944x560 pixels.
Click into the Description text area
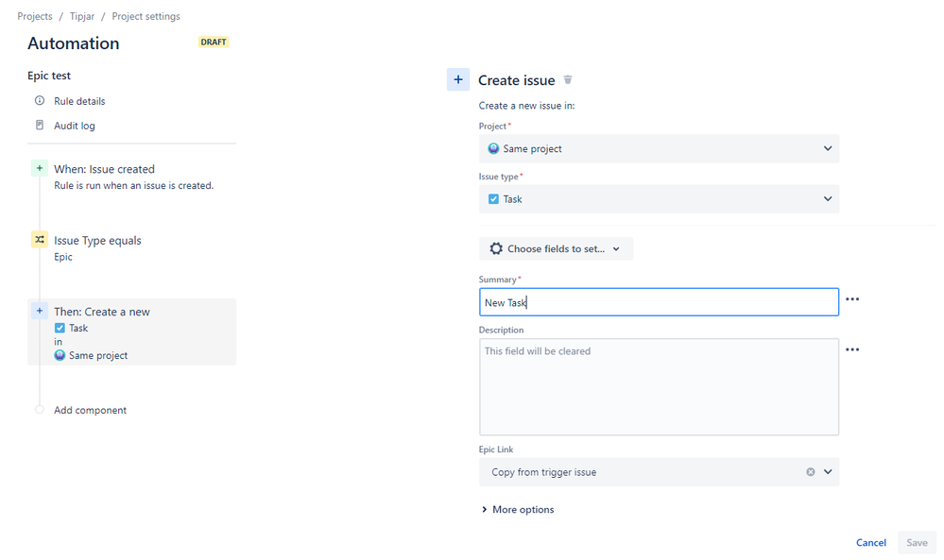click(x=659, y=387)
